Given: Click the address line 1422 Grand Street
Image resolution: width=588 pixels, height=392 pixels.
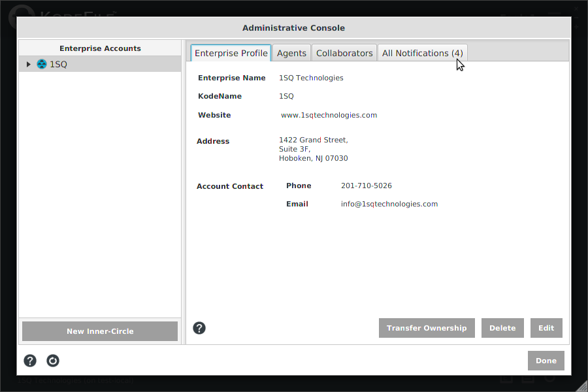Looking at the screenshot, I should tap(314, 140).
